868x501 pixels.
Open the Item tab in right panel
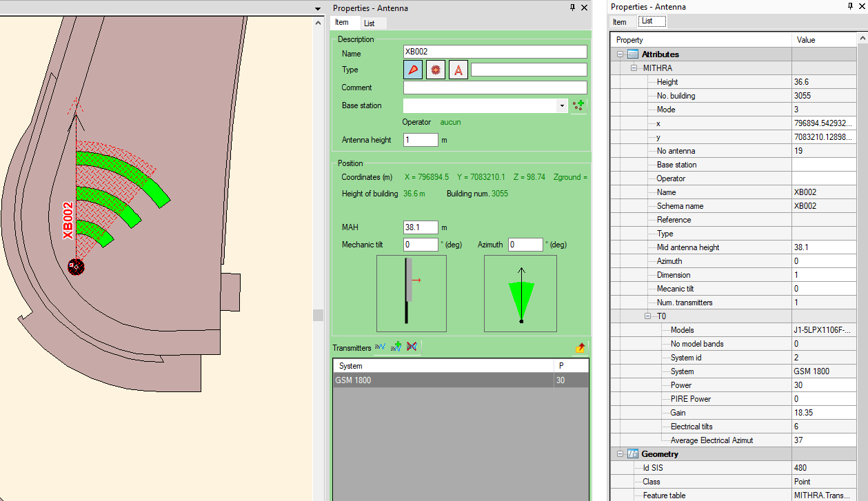[x=620, y=22]
